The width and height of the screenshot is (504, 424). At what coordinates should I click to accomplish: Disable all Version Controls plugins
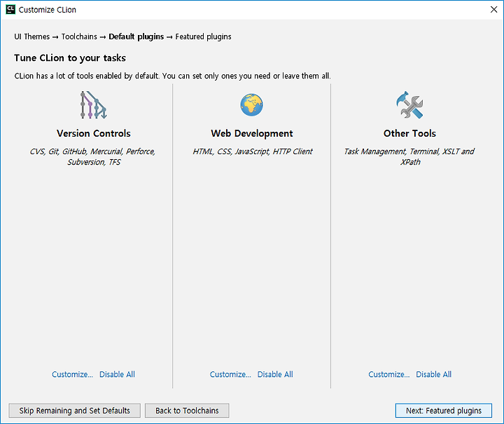tap(117, 374)
